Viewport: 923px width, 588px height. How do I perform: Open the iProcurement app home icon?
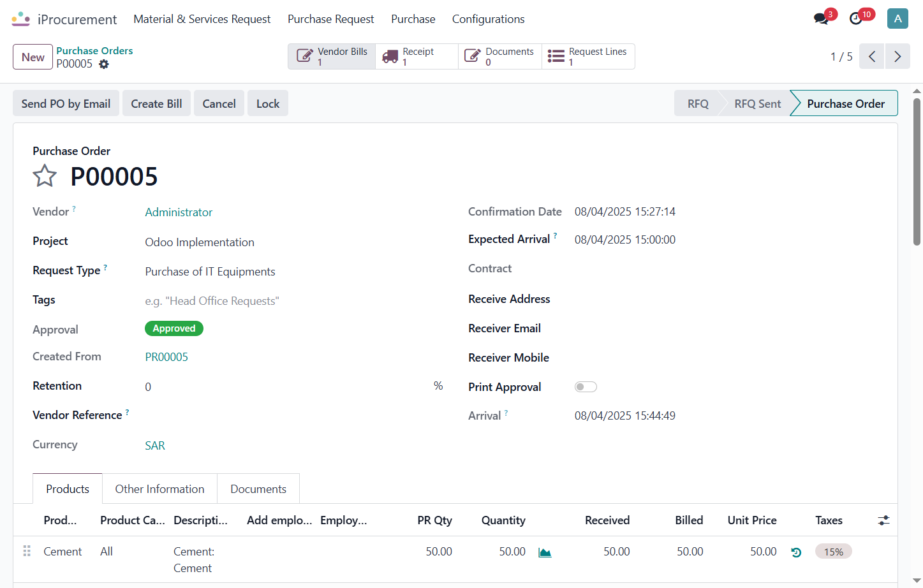(21, 19)
